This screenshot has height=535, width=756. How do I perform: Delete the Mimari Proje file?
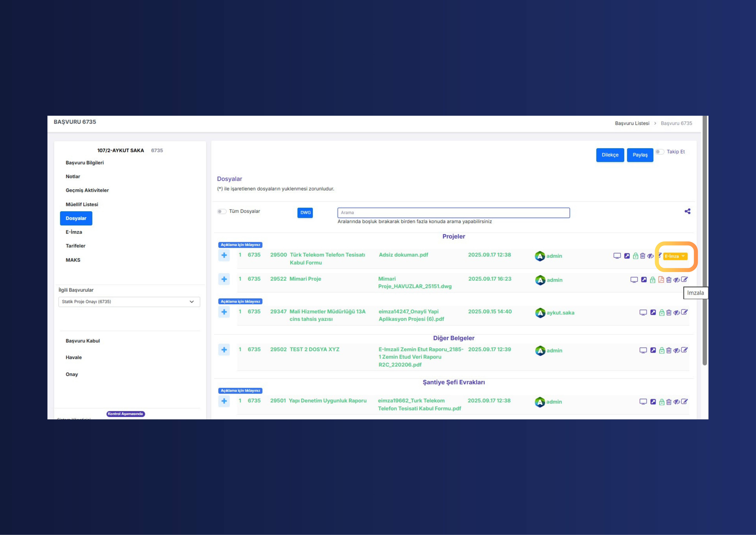(x=669, y=280)
